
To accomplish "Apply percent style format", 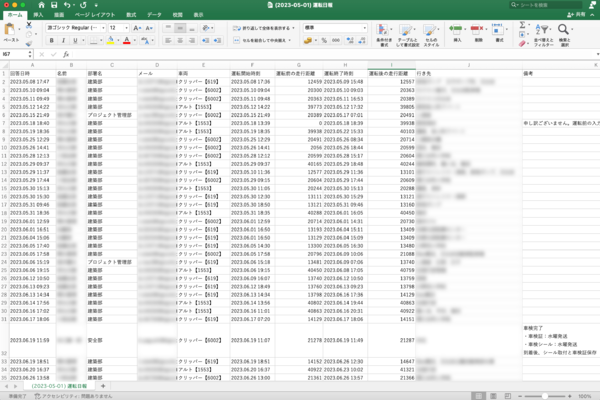I will pos(324,41).
